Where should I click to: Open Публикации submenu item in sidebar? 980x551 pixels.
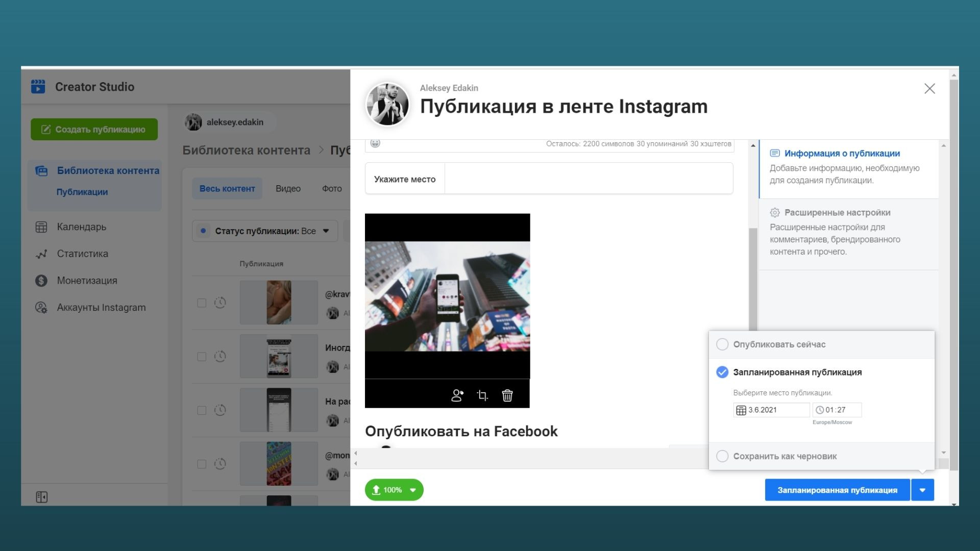point(82,192)
